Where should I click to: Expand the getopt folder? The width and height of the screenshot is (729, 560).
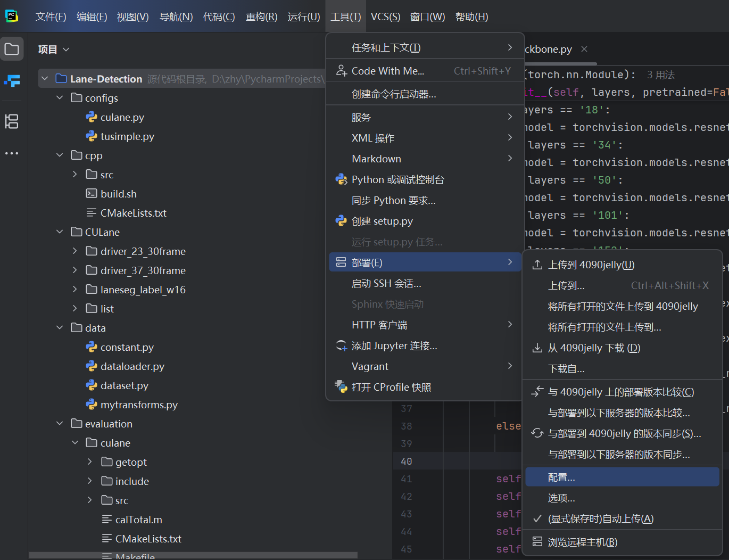pos(90,462)
